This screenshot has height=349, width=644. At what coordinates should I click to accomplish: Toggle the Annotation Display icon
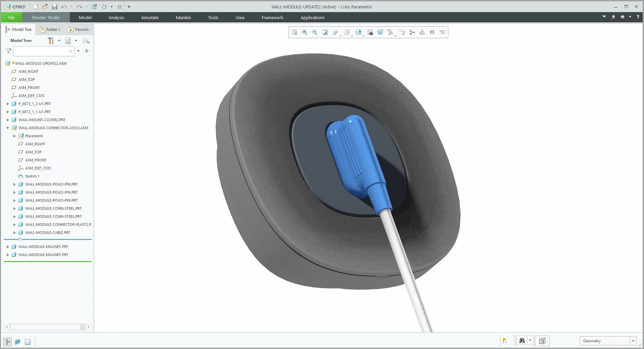402,32
